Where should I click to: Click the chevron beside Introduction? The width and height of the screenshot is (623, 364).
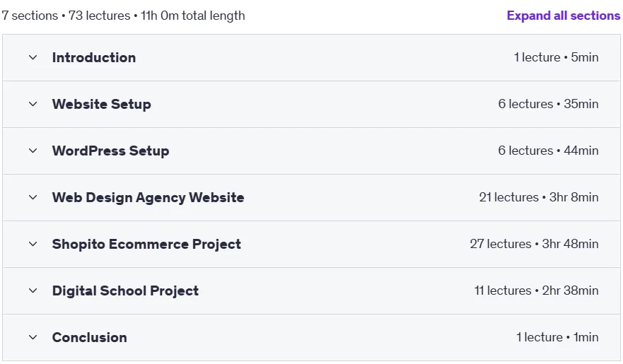pos(33,57)
